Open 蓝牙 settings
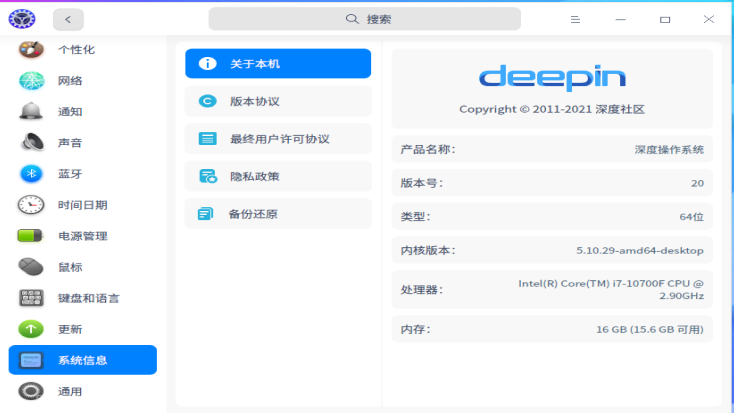The image size is (734, 413). point(83,174)
